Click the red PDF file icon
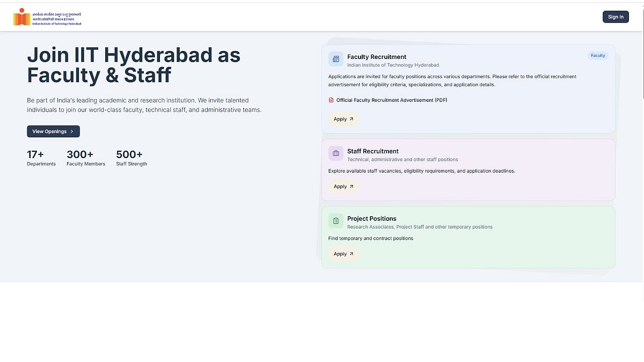This screenshot has height=362, width=644. coord(331,100)
